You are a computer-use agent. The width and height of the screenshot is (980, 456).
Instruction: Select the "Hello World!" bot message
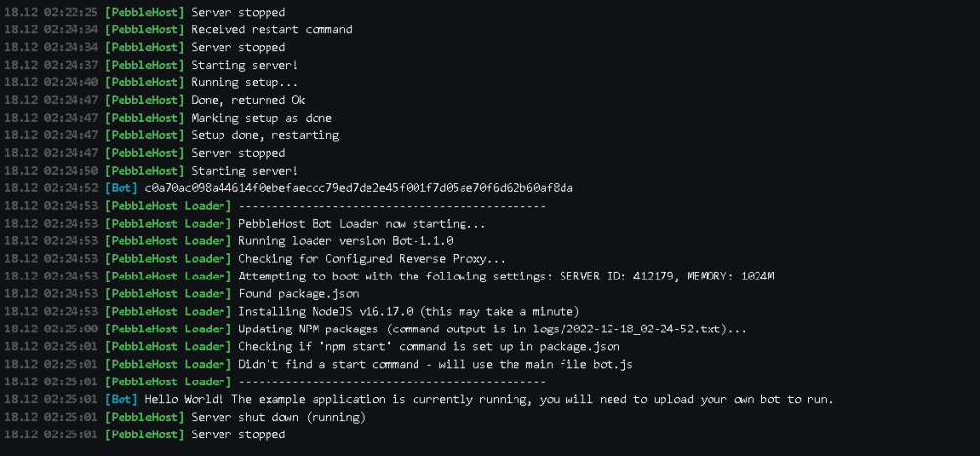(x=488, y=400)
